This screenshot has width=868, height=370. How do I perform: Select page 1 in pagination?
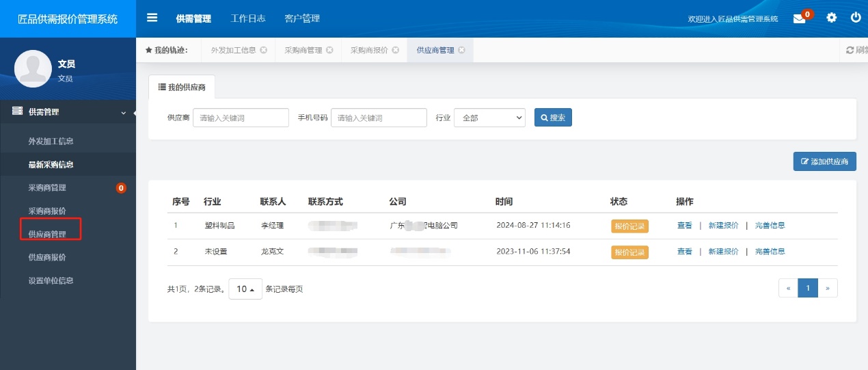[808, 289]
